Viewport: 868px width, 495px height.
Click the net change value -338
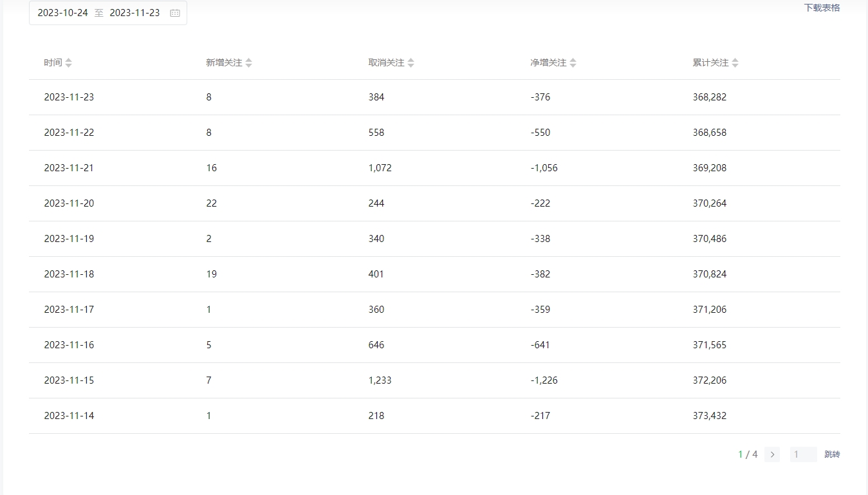(540, 239)
